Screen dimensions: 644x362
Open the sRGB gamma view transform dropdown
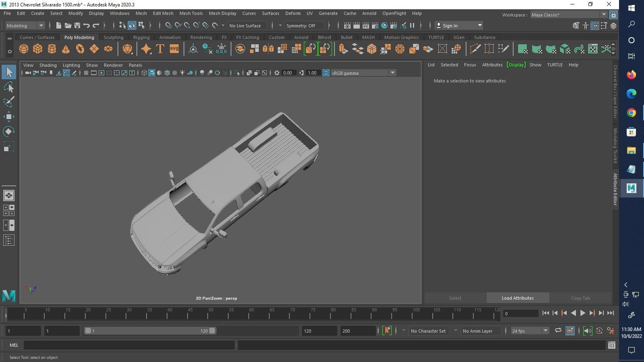point(363,73)
